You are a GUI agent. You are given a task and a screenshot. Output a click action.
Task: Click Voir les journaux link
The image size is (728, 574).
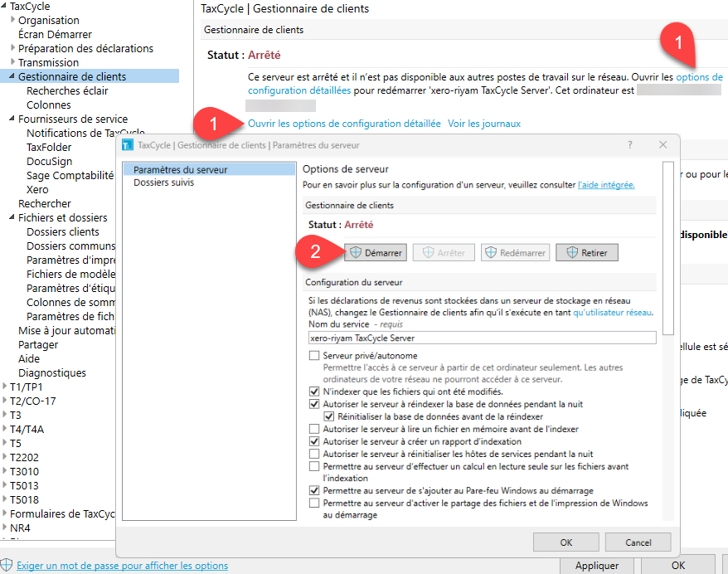point(484,124)
